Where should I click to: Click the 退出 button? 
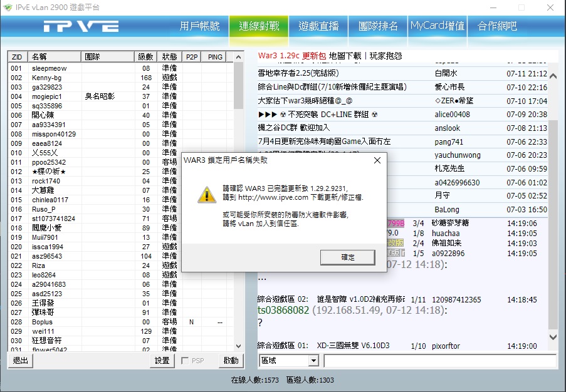tap(20, 361)
